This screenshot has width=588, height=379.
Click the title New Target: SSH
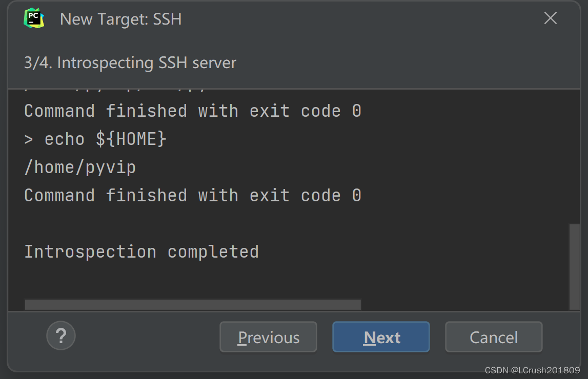(x=121, y=19)
